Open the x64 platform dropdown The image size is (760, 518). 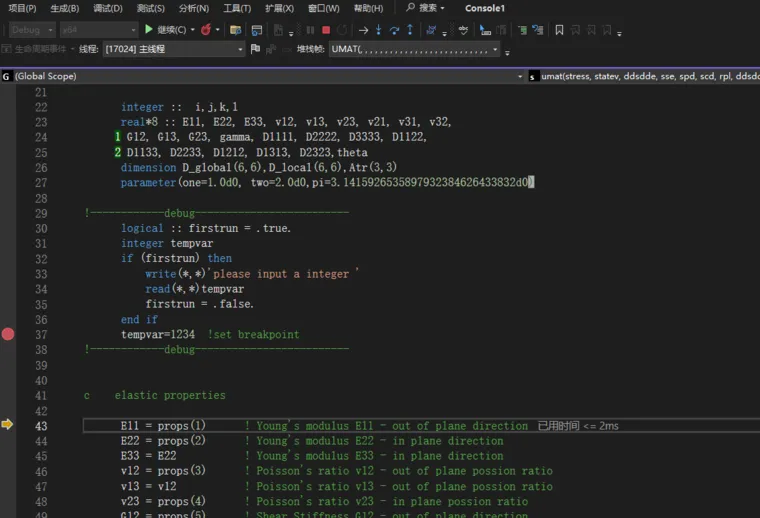99,30
